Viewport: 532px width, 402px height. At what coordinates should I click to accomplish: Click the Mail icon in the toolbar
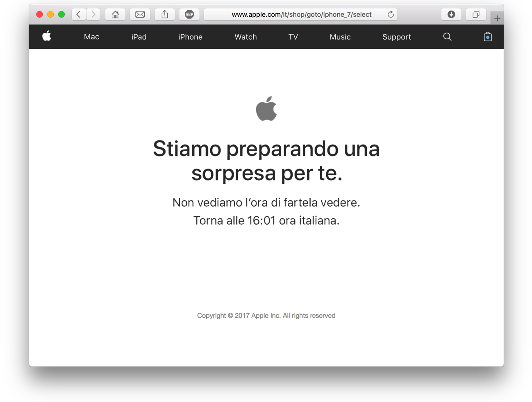tap(140, 14)
